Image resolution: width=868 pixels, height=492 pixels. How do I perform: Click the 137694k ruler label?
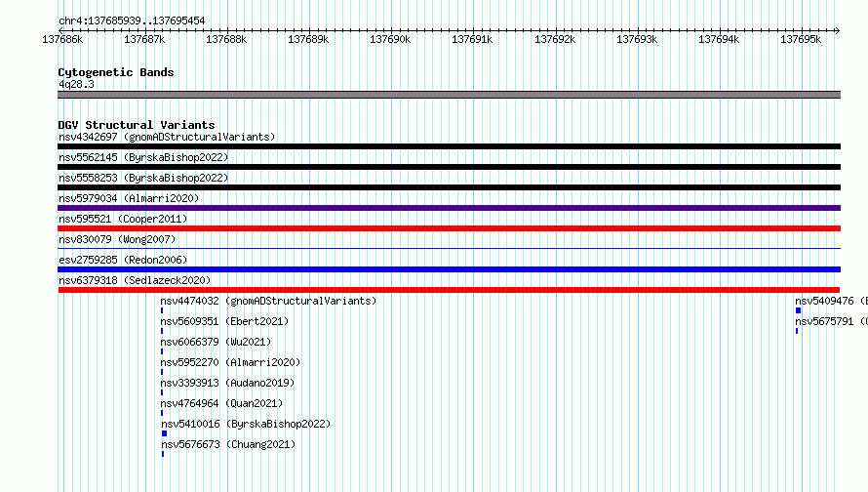tap(719, 39)
